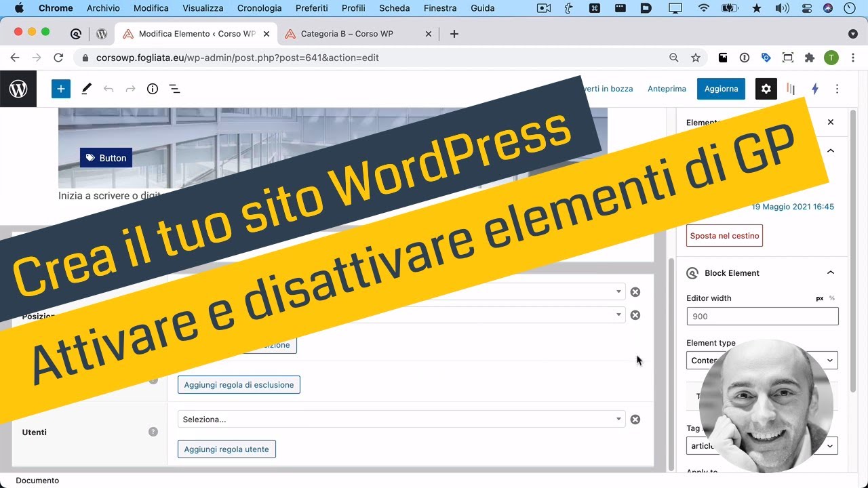Open the Visualizza menu in the menu bar
Viewport: 868px width, 488px height.
coord(202,8)
